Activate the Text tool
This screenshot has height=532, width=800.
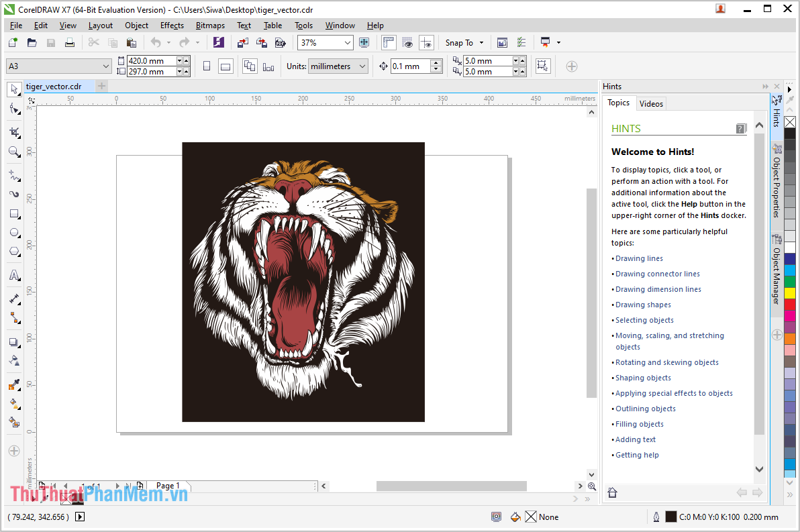click(14, 275)
